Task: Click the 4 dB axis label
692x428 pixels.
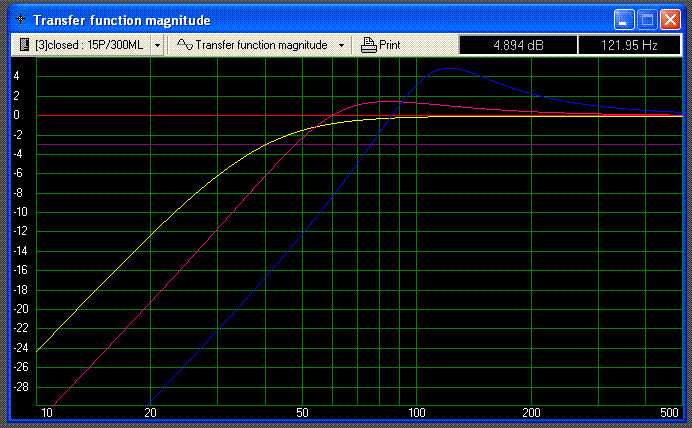Action: click(16, 76)
